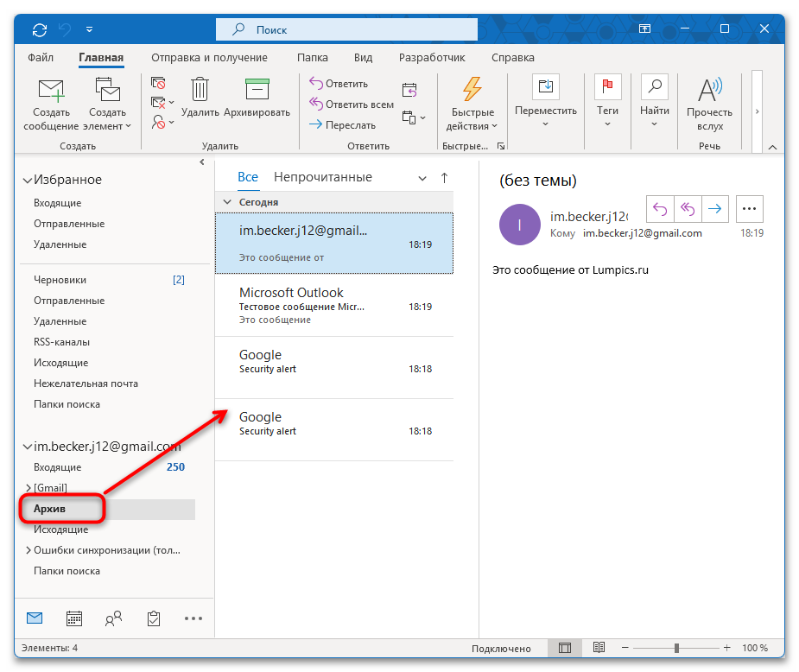799x672 pixels.
Task: Open the Переместить dropdown
Action: (x=545, y=102)
